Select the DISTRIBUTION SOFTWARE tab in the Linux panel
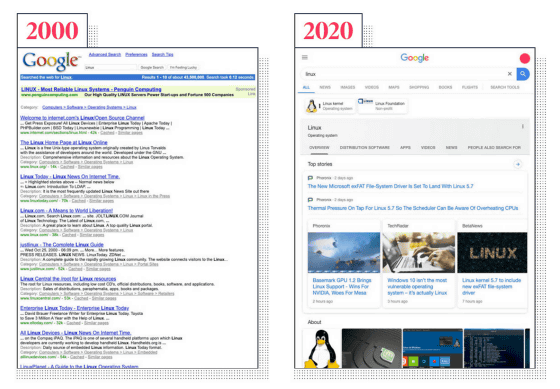560x389 pixels. point(365,148)
